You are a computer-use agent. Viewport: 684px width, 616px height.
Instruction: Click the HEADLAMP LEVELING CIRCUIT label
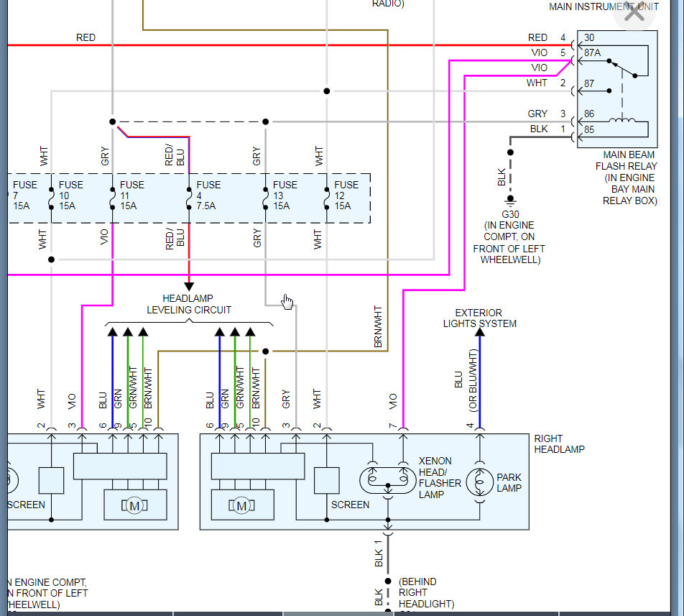[188, 303]
